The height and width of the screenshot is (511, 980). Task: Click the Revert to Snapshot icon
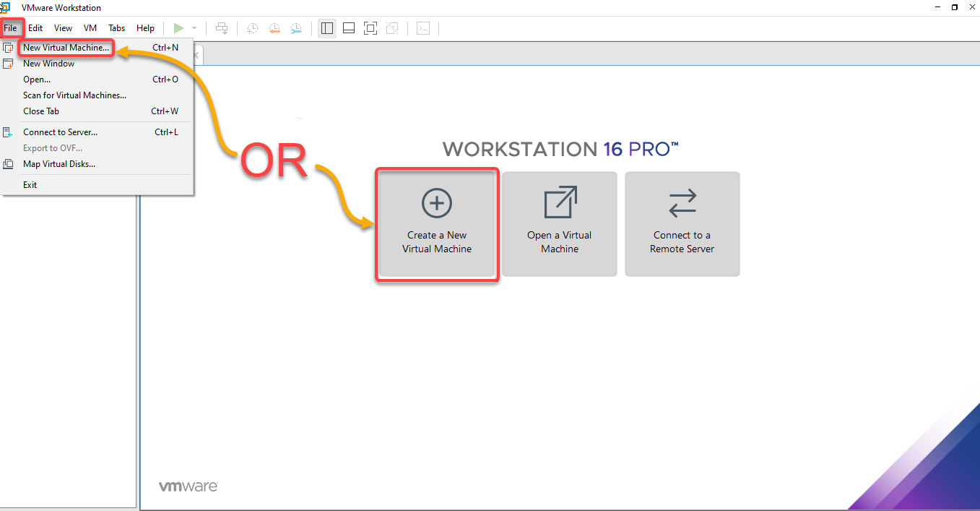tap(274, 28)
